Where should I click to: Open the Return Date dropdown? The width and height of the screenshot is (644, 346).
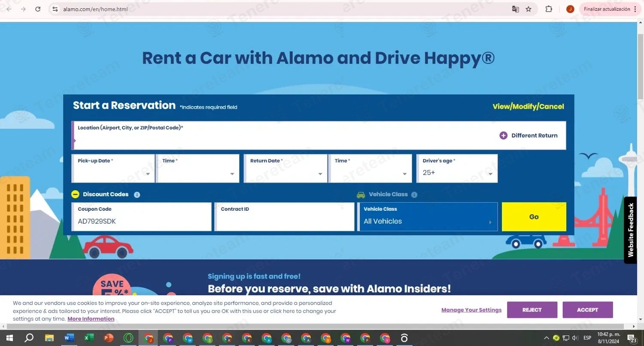286,168
